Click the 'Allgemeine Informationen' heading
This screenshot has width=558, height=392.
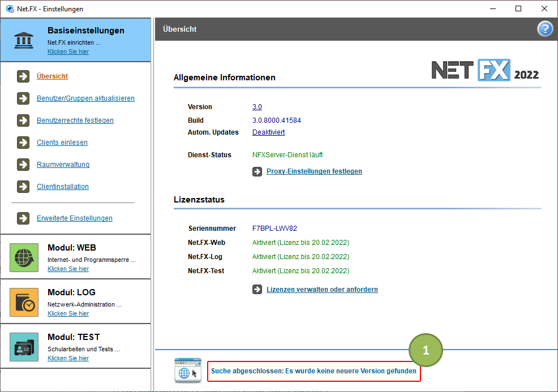pyautogui.click(x=225, y=77)
